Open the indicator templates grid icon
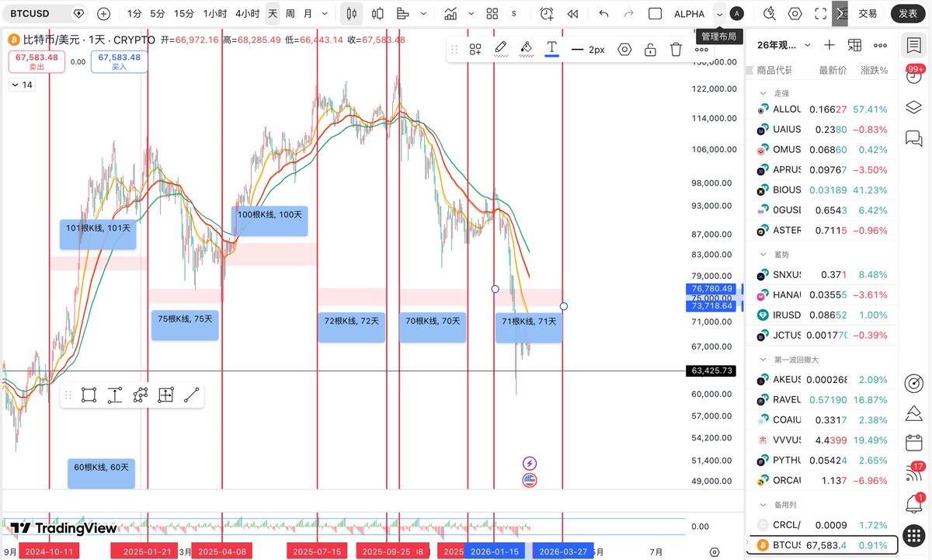This screenshot has height=560, width=932. [492, 14]
